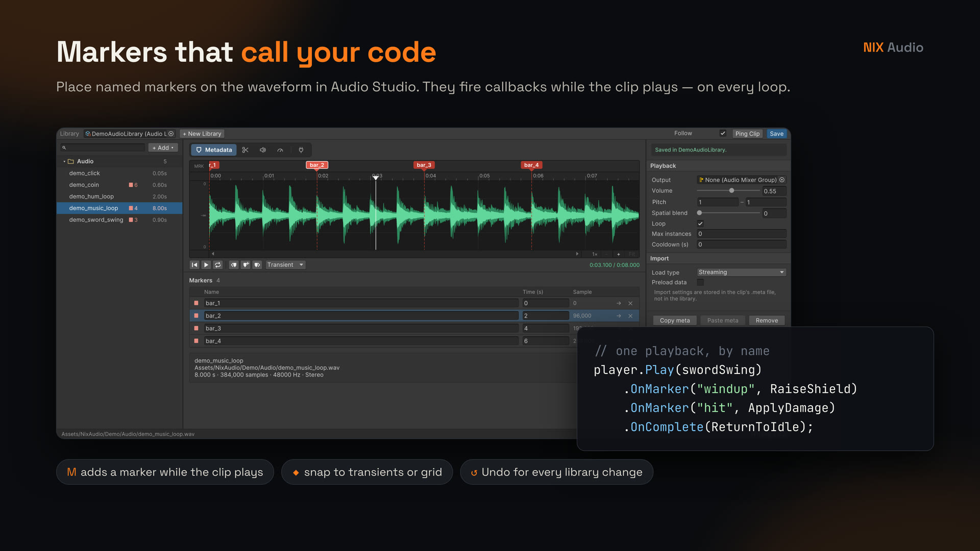Delete the bar_1 marker row
Viewport: 980px width, 551px height.
click(630, 303)
